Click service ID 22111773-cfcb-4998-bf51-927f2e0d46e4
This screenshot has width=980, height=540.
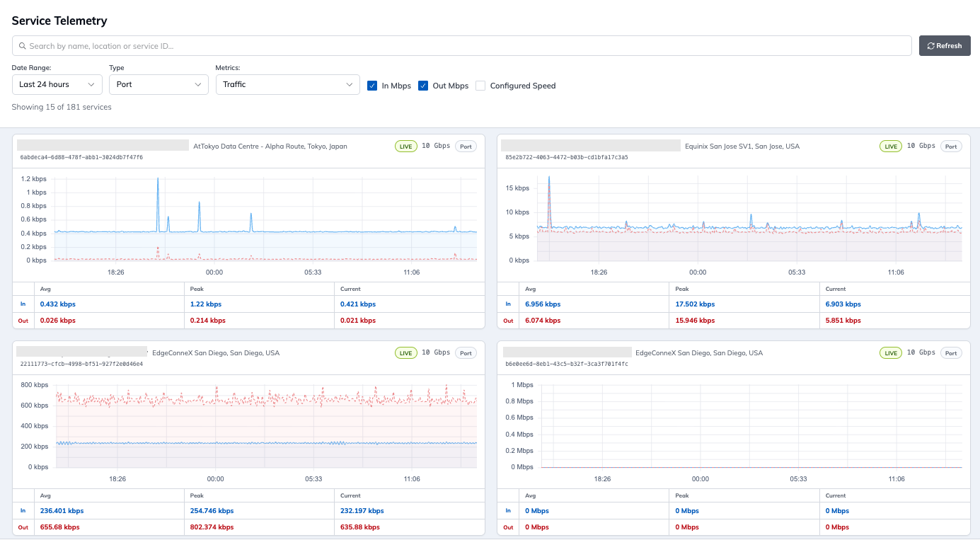click(x=81, y=364)
